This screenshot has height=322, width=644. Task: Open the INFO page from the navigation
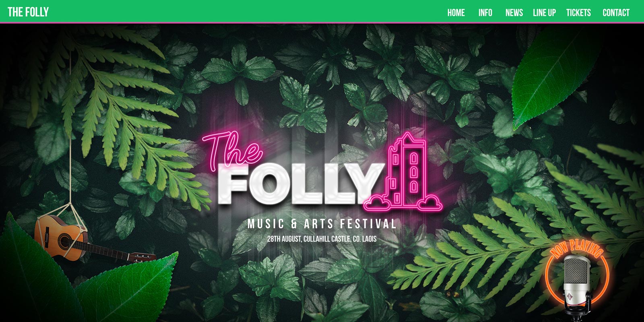coord(485,12)
